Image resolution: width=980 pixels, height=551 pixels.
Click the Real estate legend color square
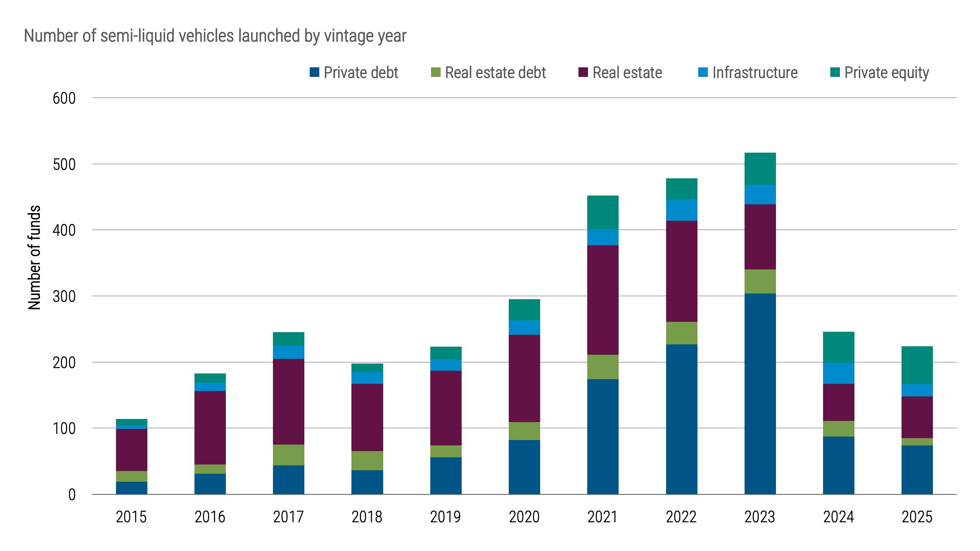click(x=583, y=72)
